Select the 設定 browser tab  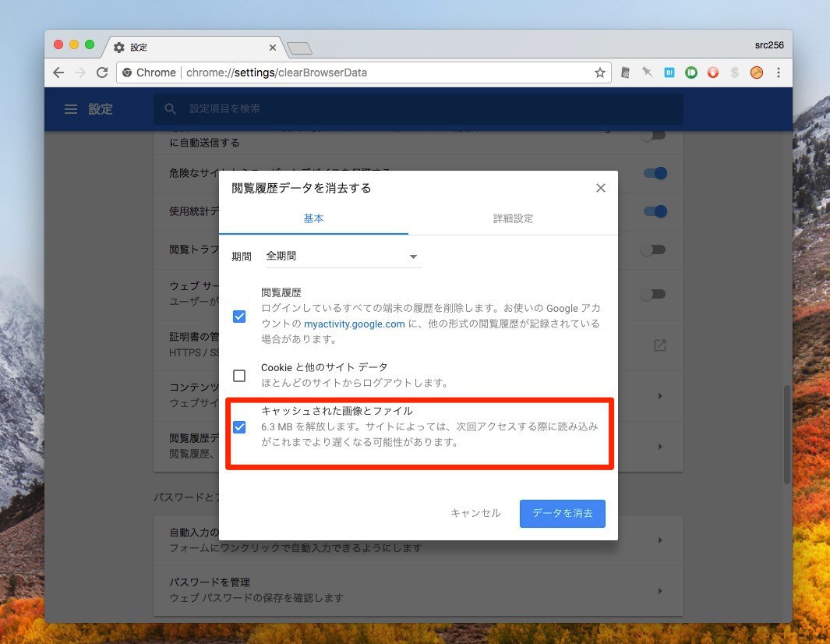[x=193, y=48]
